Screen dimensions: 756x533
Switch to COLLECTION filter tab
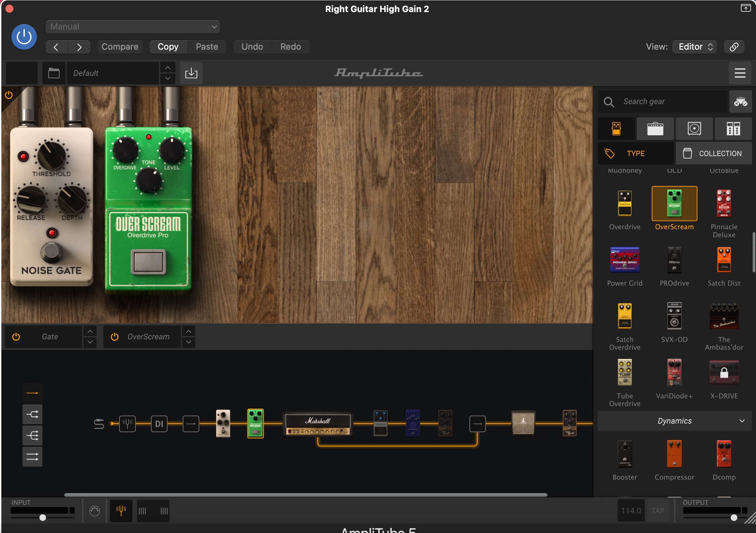(714, 153)
